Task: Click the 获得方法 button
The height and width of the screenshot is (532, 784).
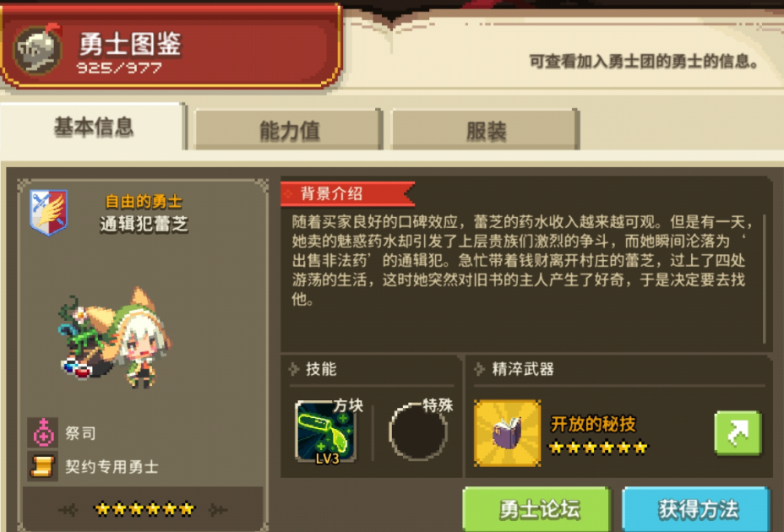Action: (695, 509)
